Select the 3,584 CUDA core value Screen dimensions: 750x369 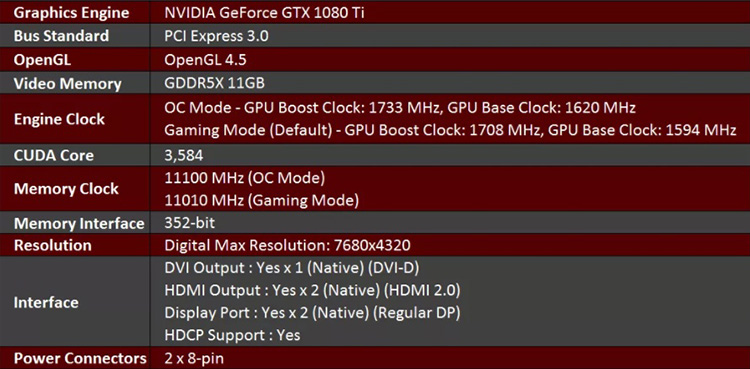coord(184,156)
